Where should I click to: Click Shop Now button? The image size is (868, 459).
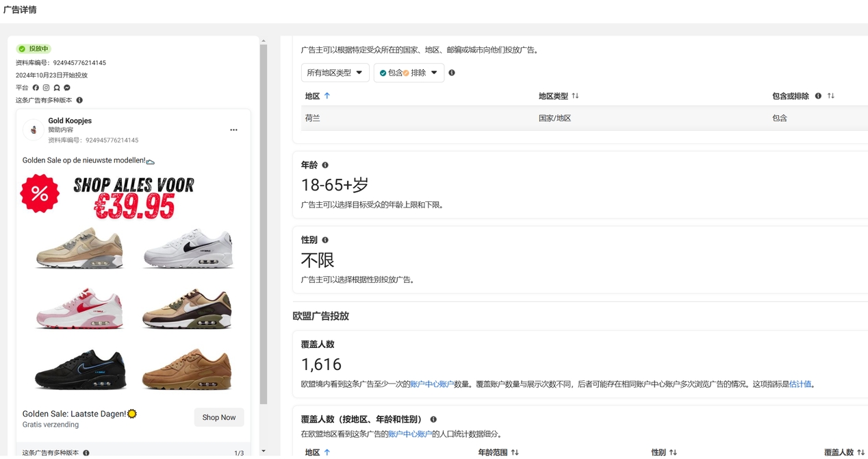[219, 417]
